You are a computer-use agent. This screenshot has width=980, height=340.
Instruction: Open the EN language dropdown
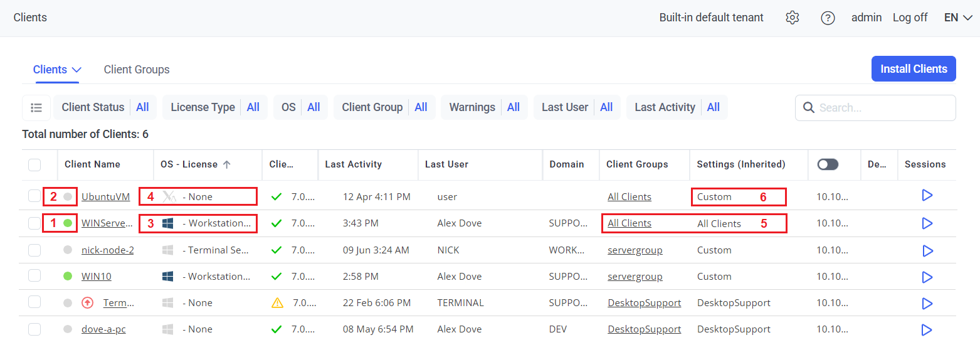click(x=957, y=18)
